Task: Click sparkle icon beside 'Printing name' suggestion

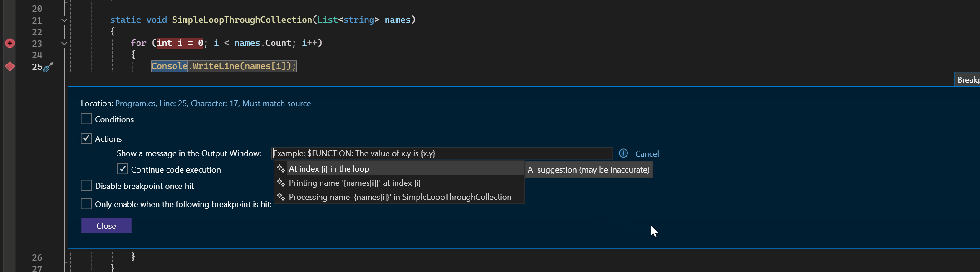Action: point(281,183)
